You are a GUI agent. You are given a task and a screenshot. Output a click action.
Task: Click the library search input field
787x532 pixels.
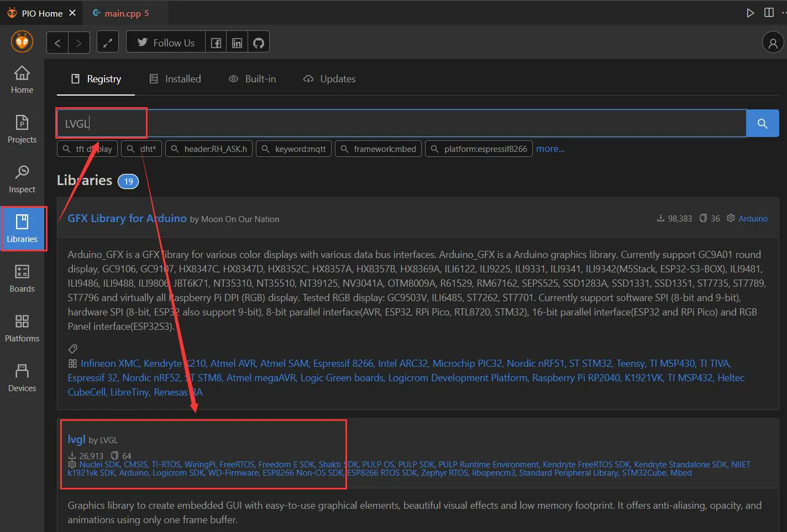click(x=401, y=123)
